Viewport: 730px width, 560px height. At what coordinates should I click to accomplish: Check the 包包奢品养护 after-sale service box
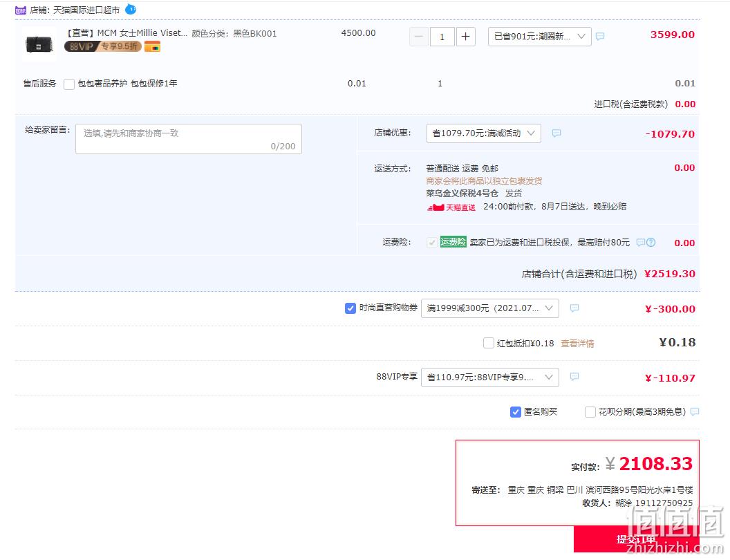[69, 84]
